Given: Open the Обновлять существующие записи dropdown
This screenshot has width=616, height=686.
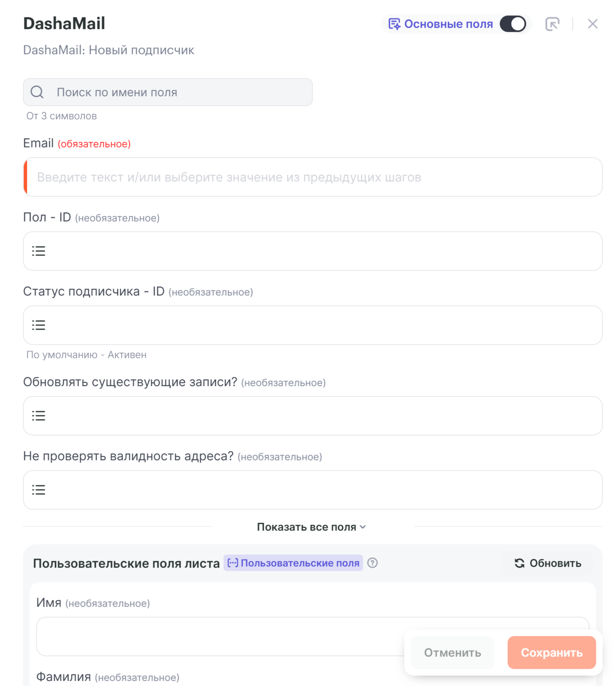Looking at the screenshot, I should click(x=313, y=416).
